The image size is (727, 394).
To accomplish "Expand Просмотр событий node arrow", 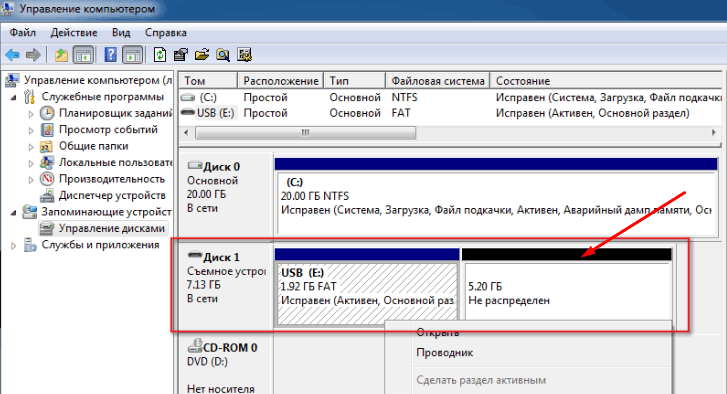I will (x=31, y=131).
